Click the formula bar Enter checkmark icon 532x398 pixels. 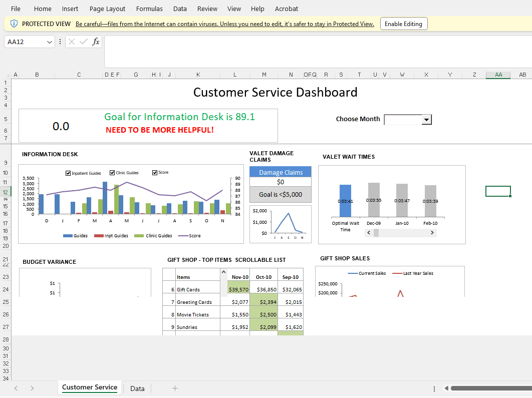click(x=84, y=42)
